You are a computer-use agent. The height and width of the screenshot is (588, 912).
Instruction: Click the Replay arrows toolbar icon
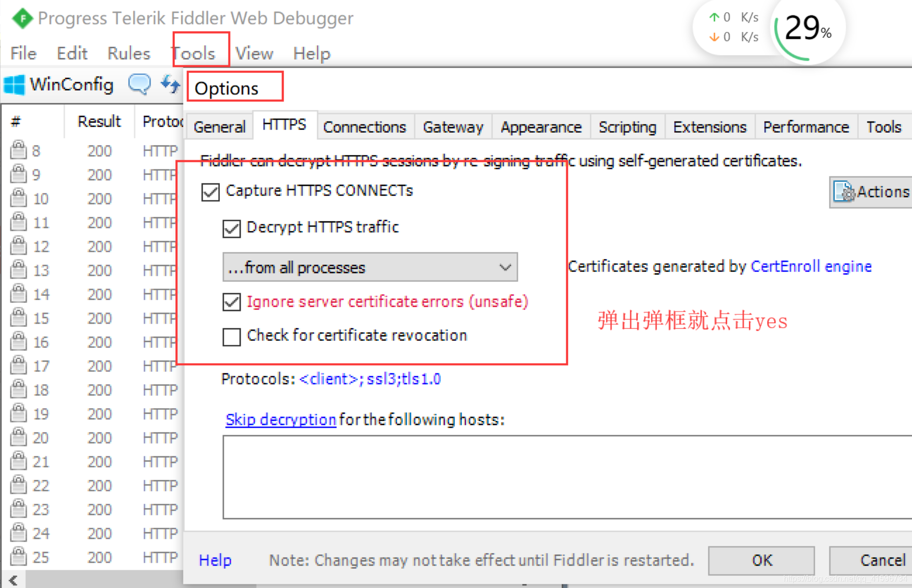pyautogui.click(x=170, y=84)
